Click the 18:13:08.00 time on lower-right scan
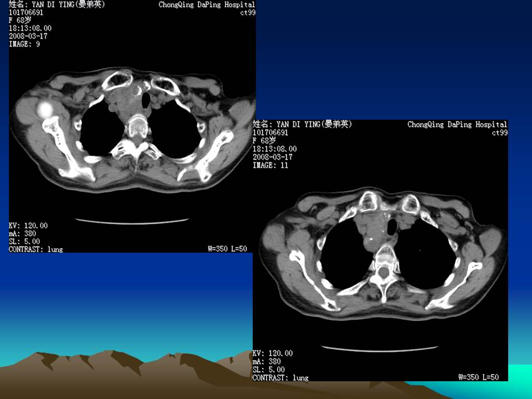The height and width of the screenshot is (399, 532). (275, 149)
